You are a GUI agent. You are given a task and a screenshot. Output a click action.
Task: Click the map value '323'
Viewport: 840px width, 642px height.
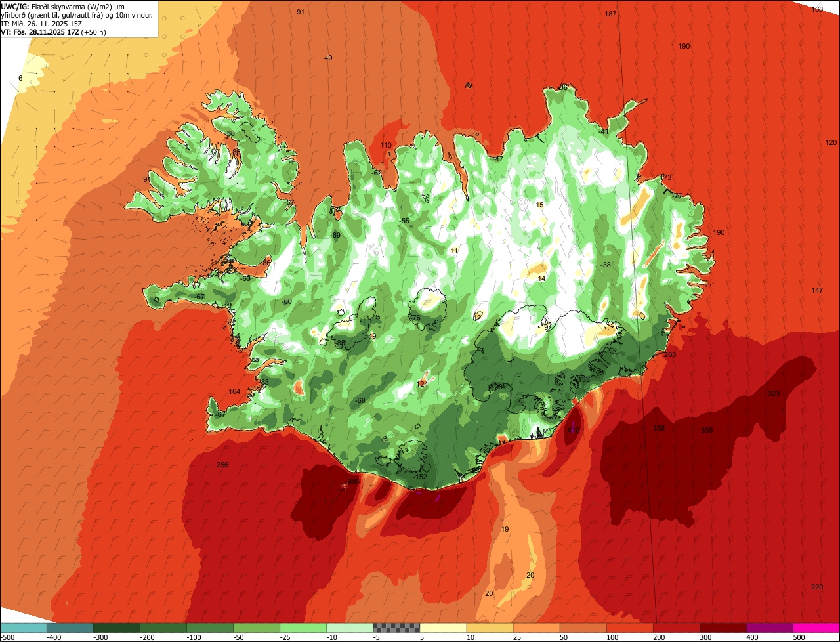[774, 393]
